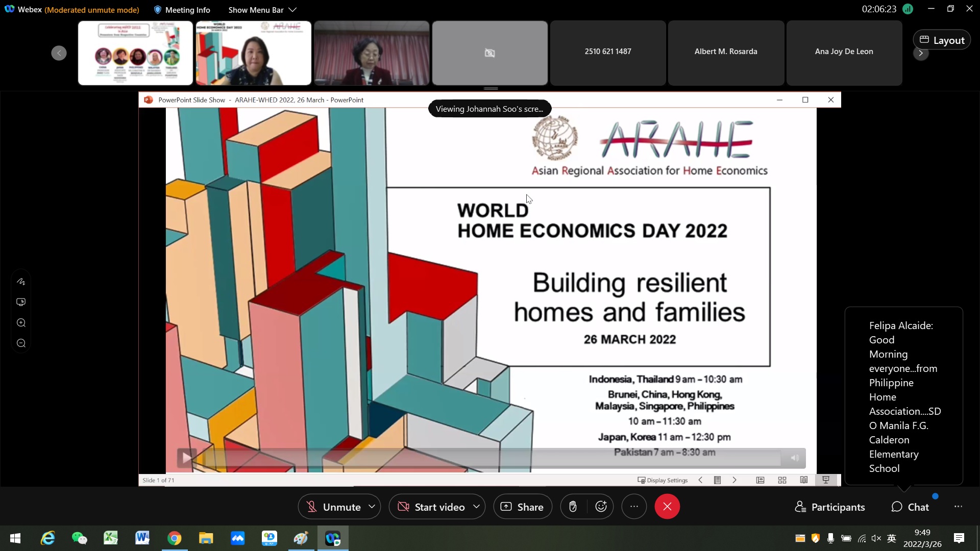Click the reading view icon in PowerPoint
980x551 pixels.
click(x=804, y=480)
